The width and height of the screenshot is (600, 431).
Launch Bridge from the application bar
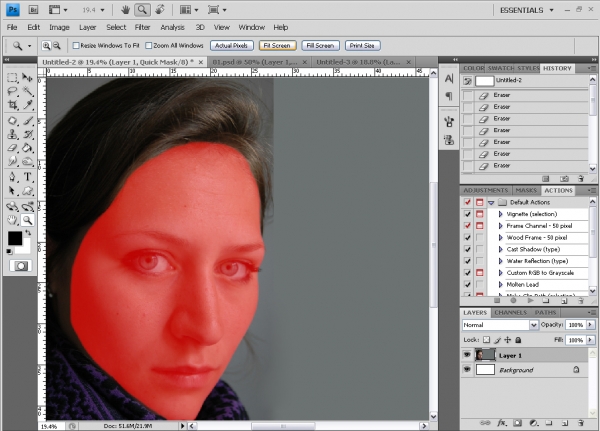(33, 10)
